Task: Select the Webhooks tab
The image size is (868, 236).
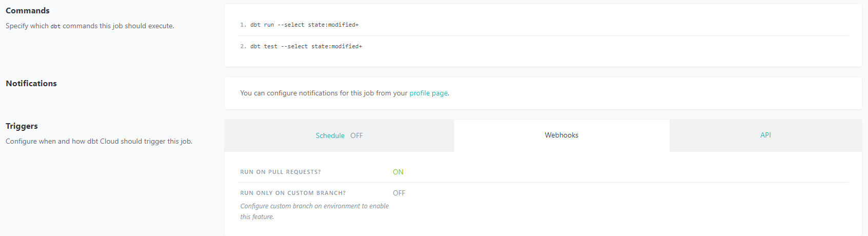Action: (x=562, y=135)
